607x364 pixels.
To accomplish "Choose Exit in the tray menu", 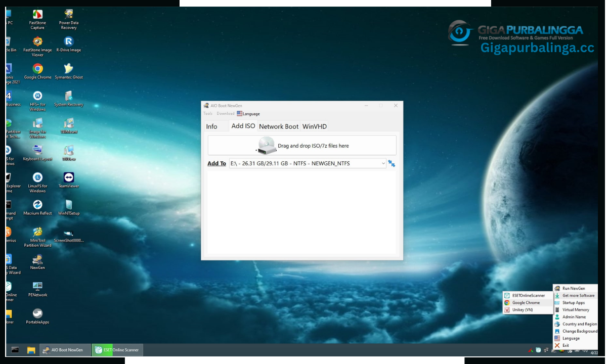I will click(576, 345).
